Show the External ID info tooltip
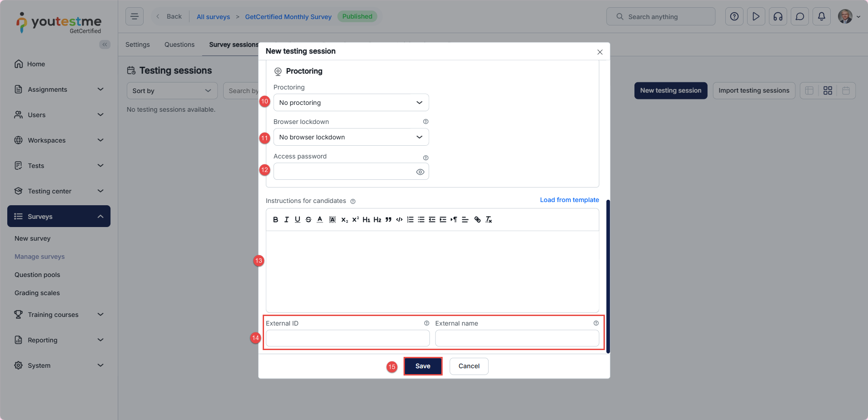This screenshot has height=420, width=868. tap(427, 323)
